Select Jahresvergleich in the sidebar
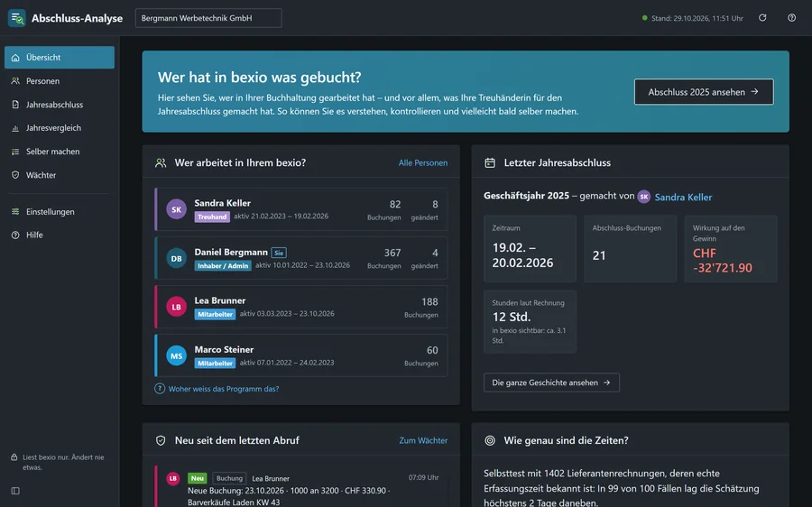 click(60, 128)
